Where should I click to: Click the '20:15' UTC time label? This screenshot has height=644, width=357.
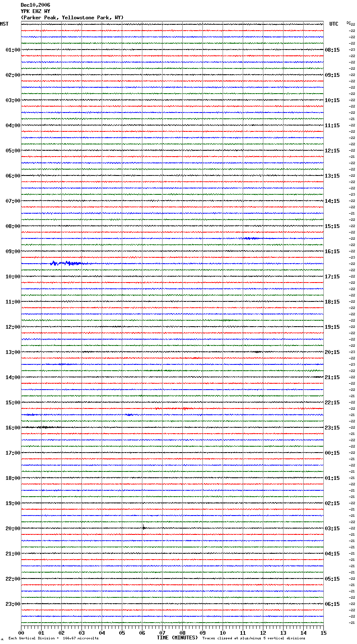pyautogui.click(x=332, y=352)
